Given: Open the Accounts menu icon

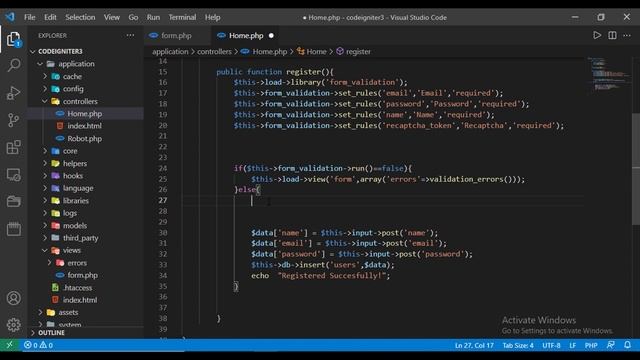Looking at the screenshot, I should click(x=13, y=298).
